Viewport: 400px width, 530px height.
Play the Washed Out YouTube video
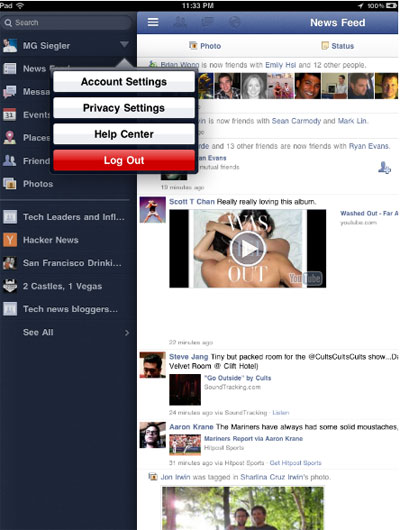coord(248,248)
